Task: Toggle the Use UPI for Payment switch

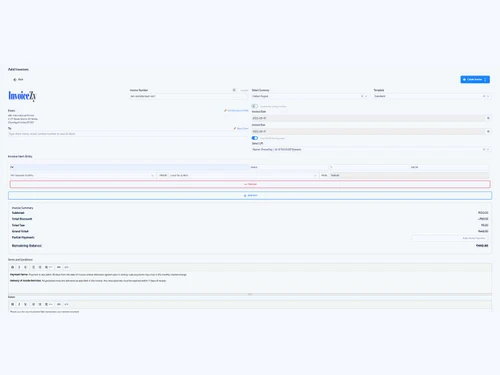Action: click(255, 138)
